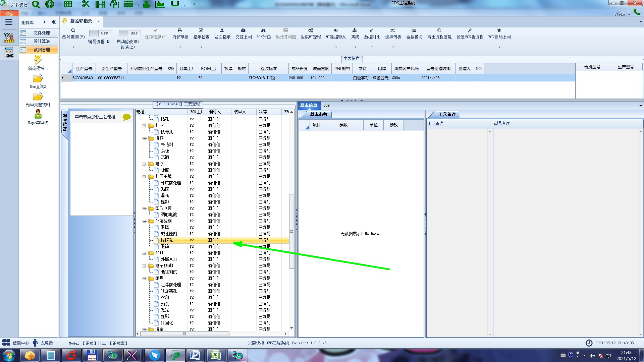Collapse the 外层蚀刻 tree folder
This screenshot has height=362, width=644.
[x=144, y=221]
